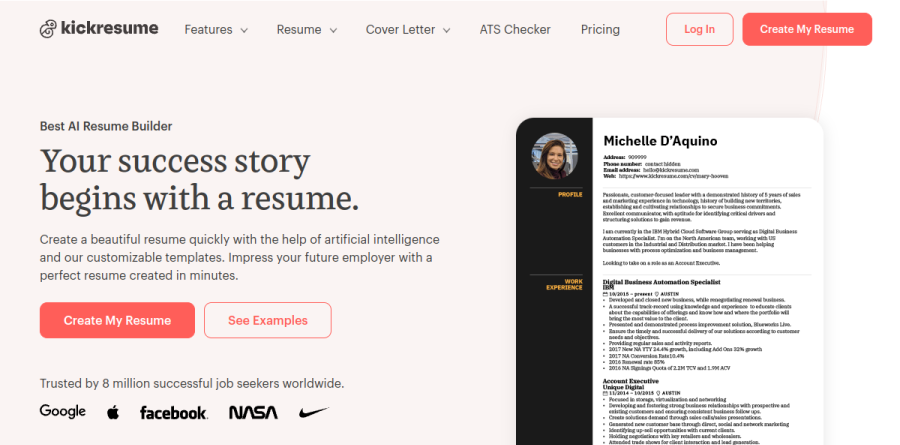Click Trusted by 8 million job seekers text
The width and height of the screenshot is (900, 445).
pos(192,383)
